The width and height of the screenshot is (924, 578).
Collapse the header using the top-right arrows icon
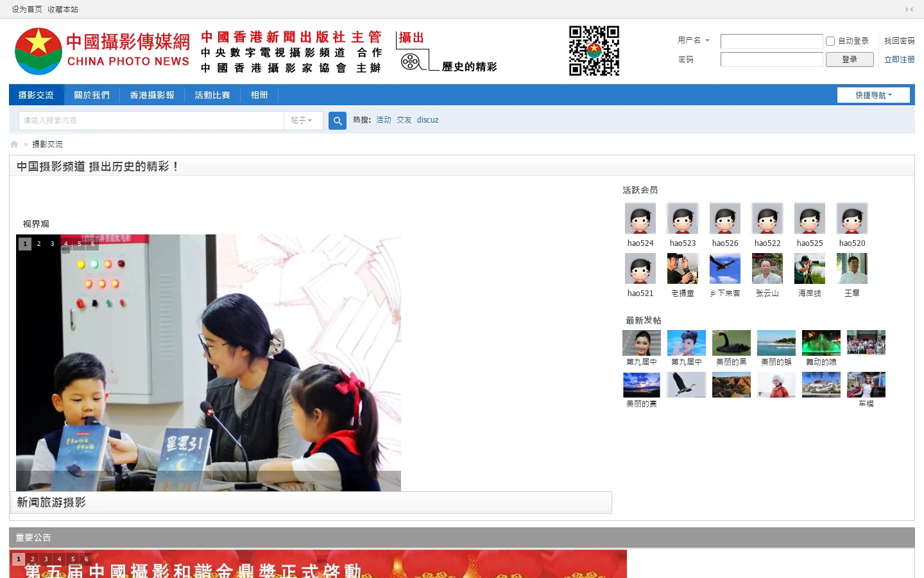[909, 10]
